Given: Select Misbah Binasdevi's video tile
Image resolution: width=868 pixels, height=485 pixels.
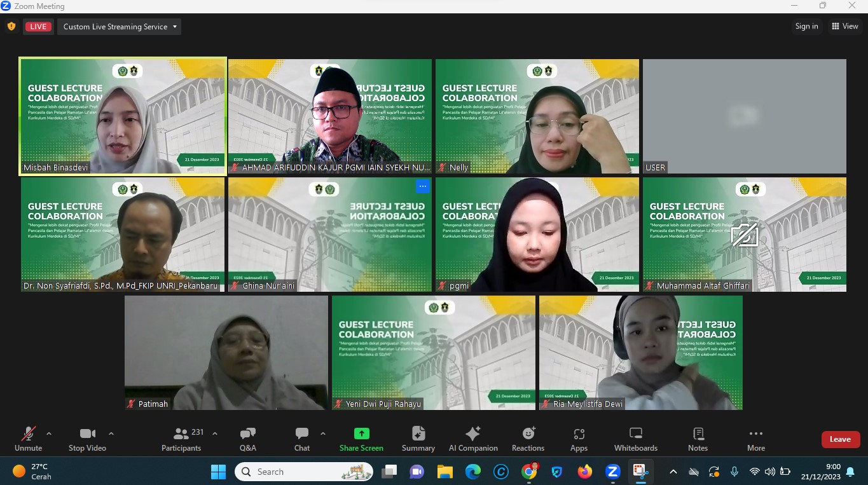Looking at the screenshot, I should click(123, 116).
